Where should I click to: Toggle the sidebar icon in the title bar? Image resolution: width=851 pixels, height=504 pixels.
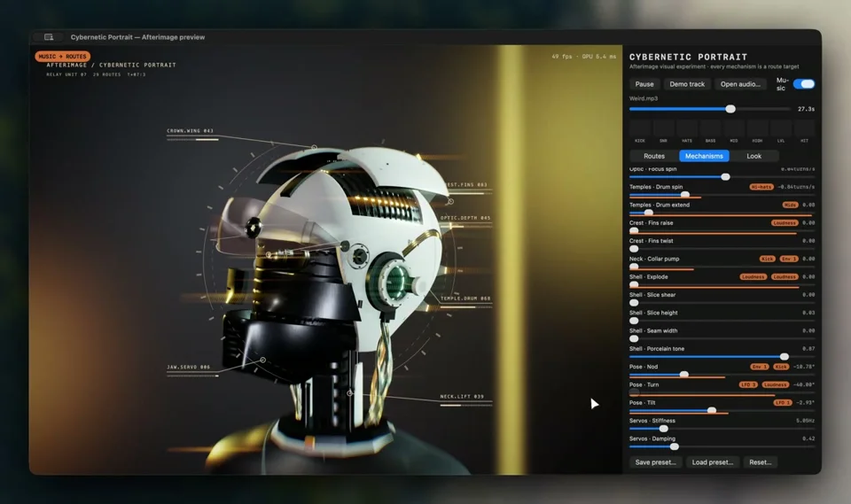pos(49,37)
